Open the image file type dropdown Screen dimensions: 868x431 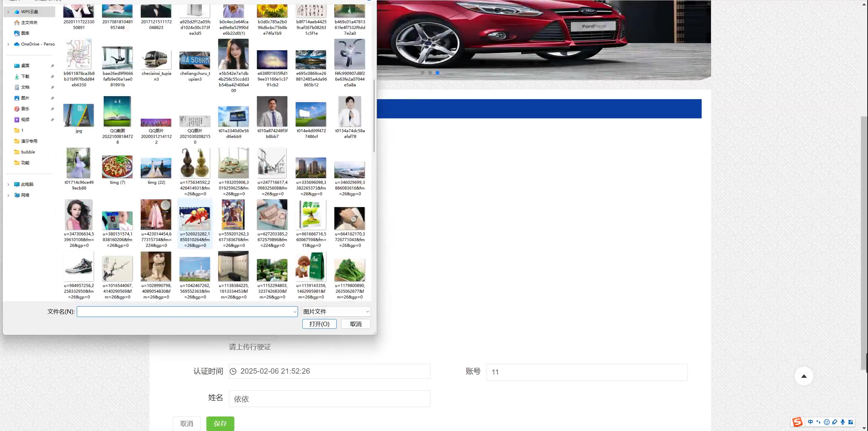click(336, 312)
